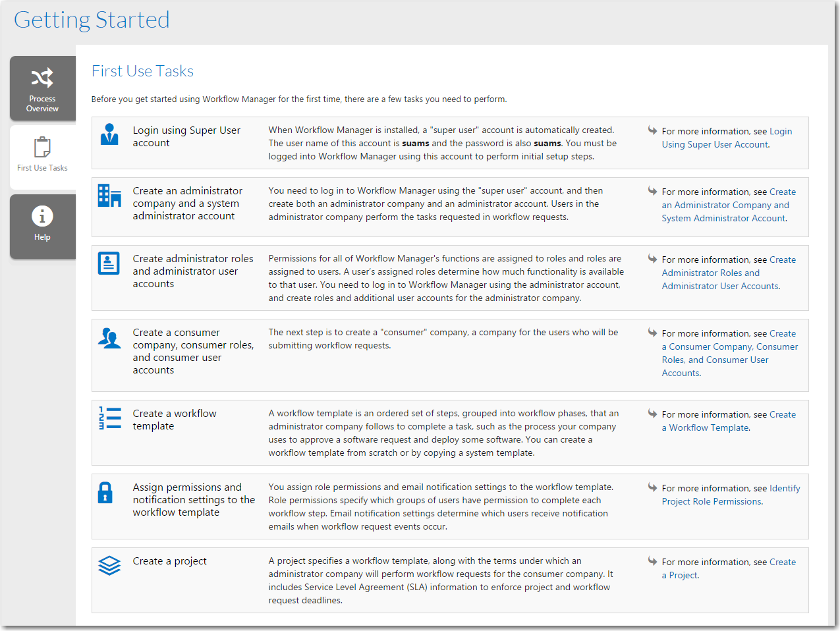Click description starting 'A workflow template is'

[x=443, y=433]
